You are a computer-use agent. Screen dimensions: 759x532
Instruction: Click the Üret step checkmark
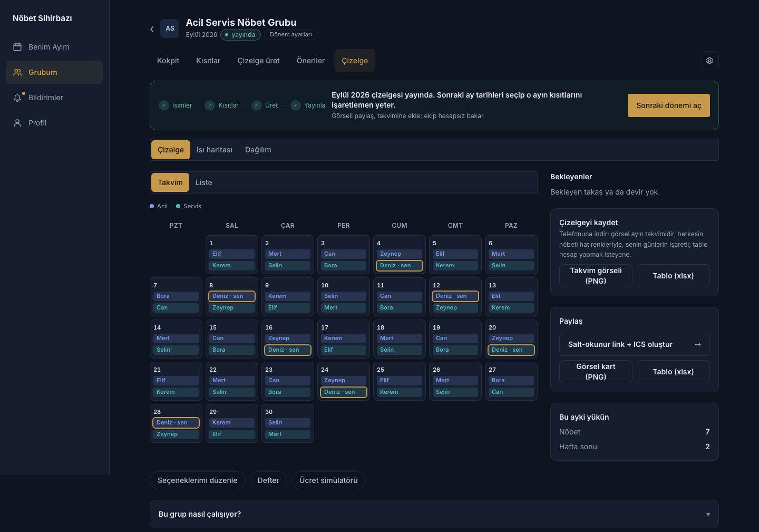coord(257,105)
